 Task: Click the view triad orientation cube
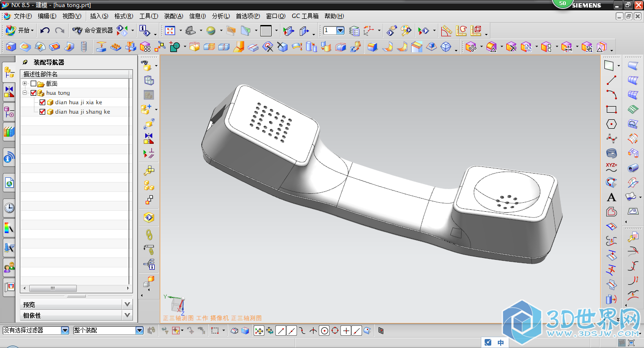pyautogui.click(x=177, y=305)
